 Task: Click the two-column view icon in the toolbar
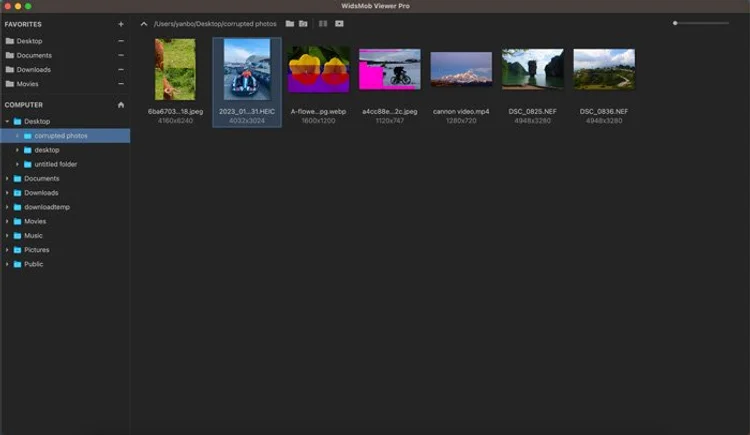click(323, 23)
